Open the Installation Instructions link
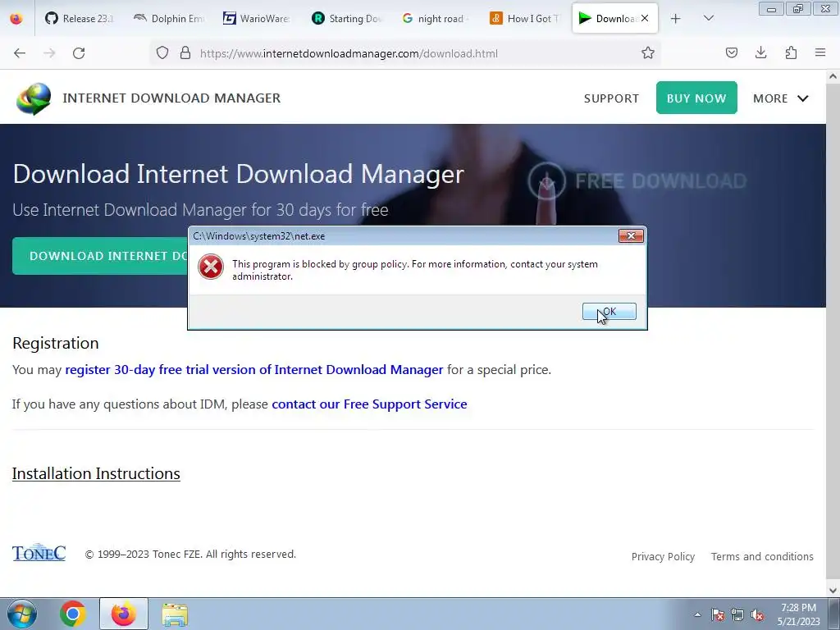 click(96, 473)
